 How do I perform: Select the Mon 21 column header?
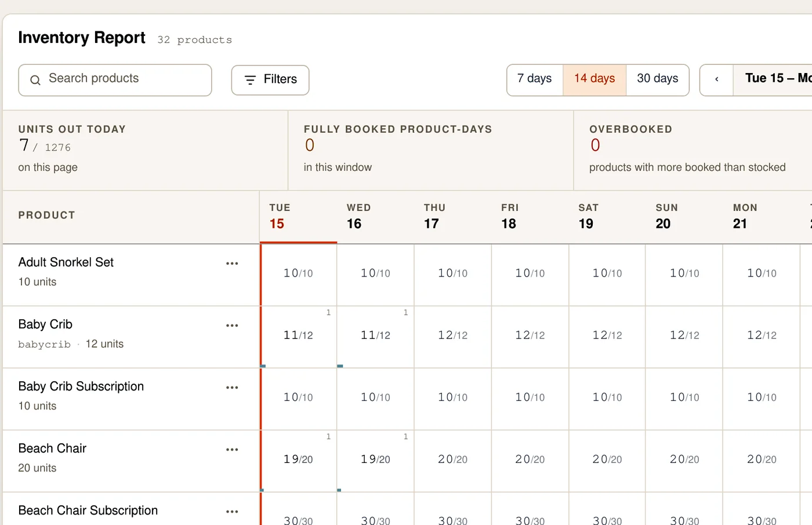coord(762,217)
